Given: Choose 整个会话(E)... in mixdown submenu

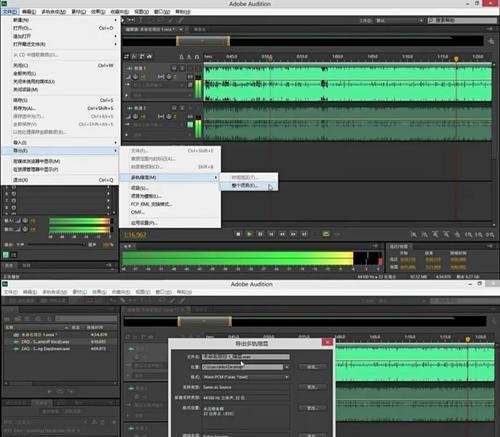Looking at the screenshot, I should (249, 185).
